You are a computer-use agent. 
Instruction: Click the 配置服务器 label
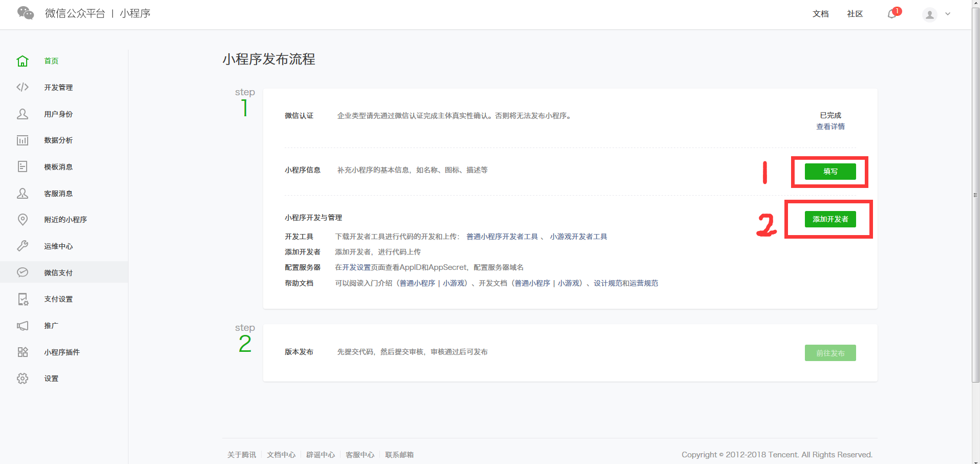[x=303, y=267]
